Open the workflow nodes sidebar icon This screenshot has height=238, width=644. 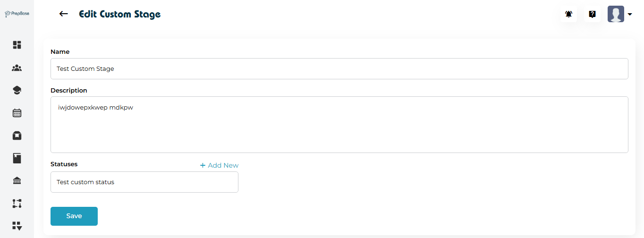point(17,204)
